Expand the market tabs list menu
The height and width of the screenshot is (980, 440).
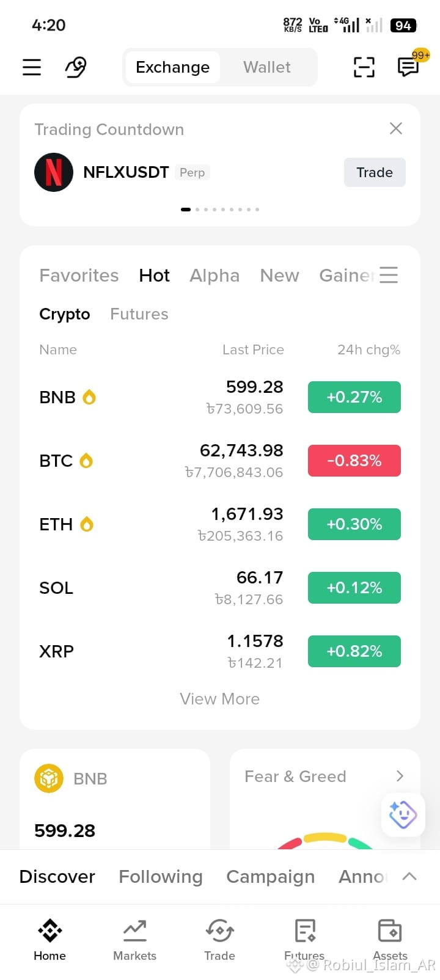pyautogui.click(x=389, y=275)
